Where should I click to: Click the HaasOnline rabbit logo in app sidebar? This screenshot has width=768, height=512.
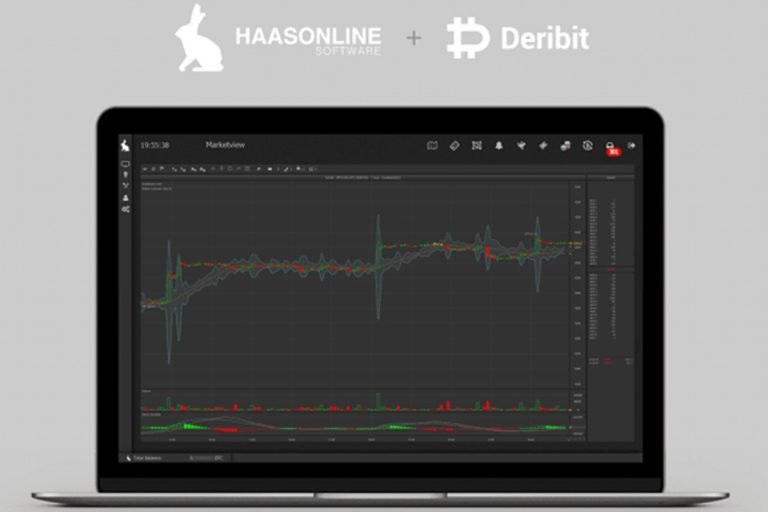click(x=125, y=146)
